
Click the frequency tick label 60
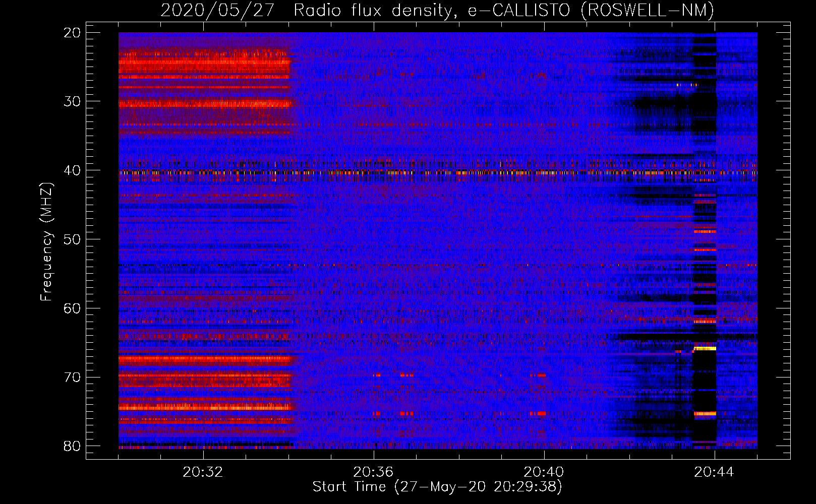(72, 308)
